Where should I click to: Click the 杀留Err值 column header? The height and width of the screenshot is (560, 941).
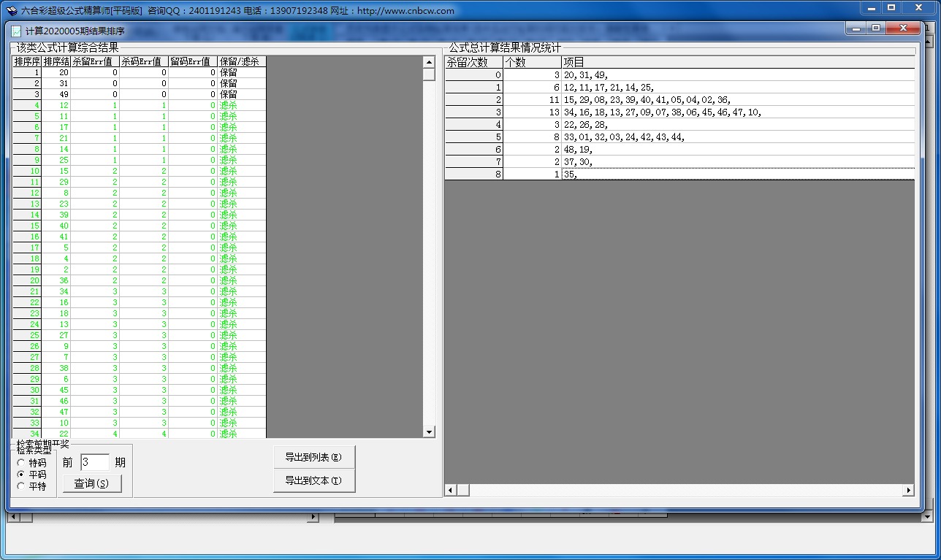click(94, 62)
